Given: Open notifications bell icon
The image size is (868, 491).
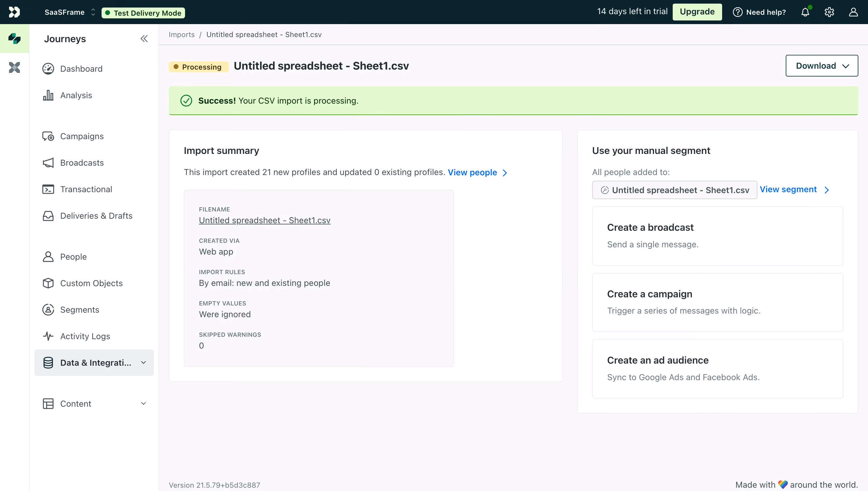Looking at the screenshot, I should [x=806, y=12].
